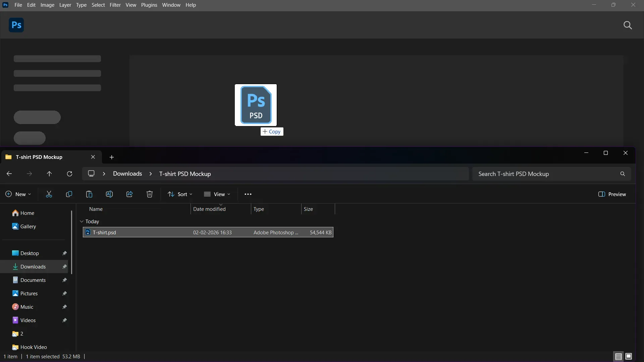
Task: Collapse the Today group
Action: (82, 221)
